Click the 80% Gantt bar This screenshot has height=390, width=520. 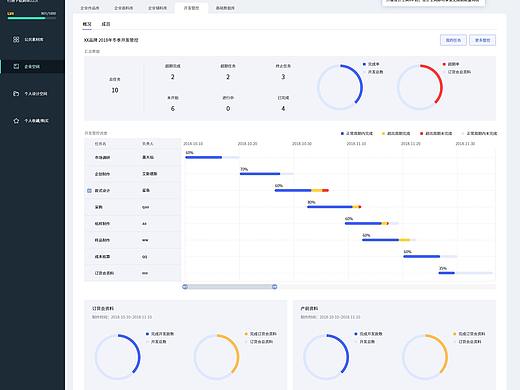point(334,207)
